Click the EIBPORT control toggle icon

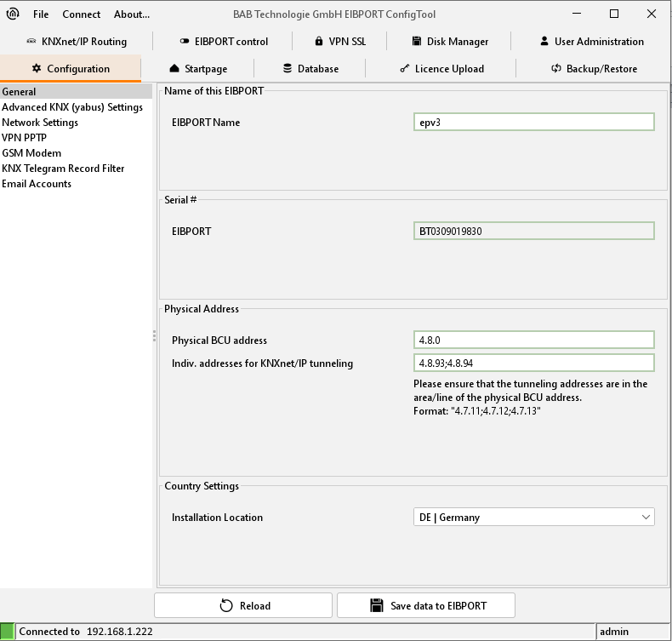pos(185,42)
